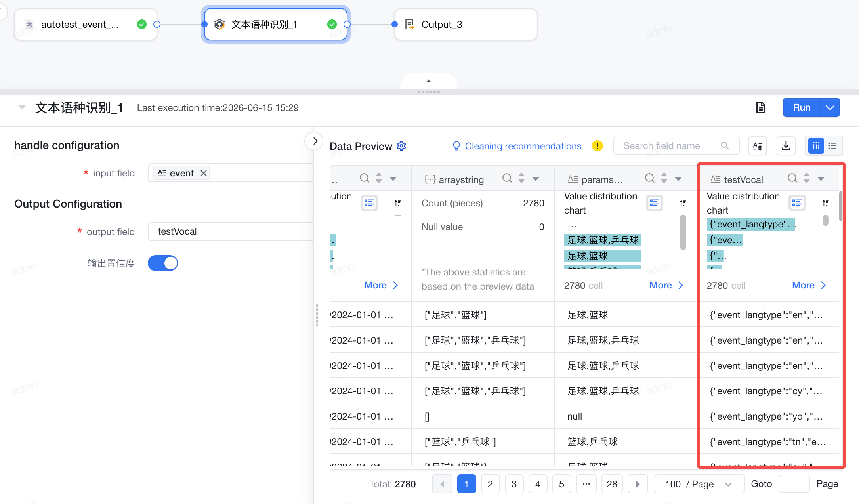Open the execution log document icon
The width and height of the screenshot is (859, 504).
coord(760,107)
